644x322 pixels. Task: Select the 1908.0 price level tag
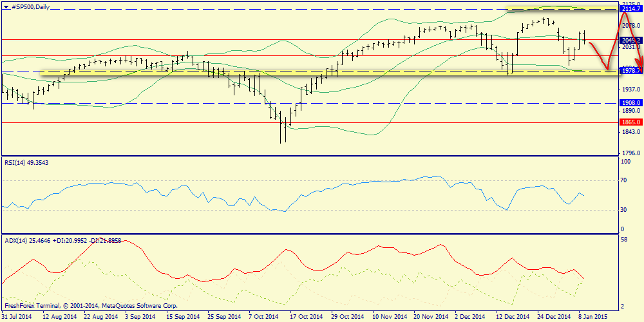coord(631,103)
